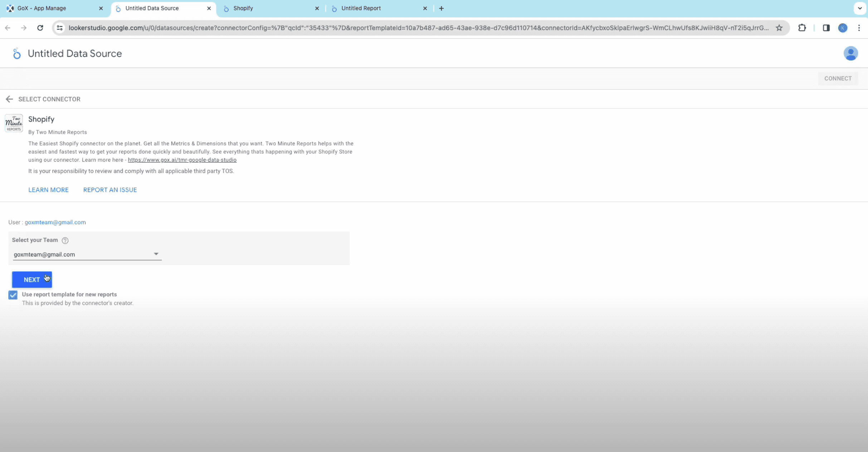868x452 pixels.
Task: Uncheck Use report template for new reports
Action: [x=13, y=295]
